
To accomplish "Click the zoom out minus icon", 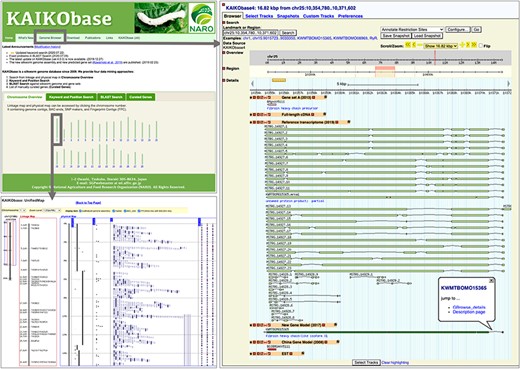I will [420, 45].
